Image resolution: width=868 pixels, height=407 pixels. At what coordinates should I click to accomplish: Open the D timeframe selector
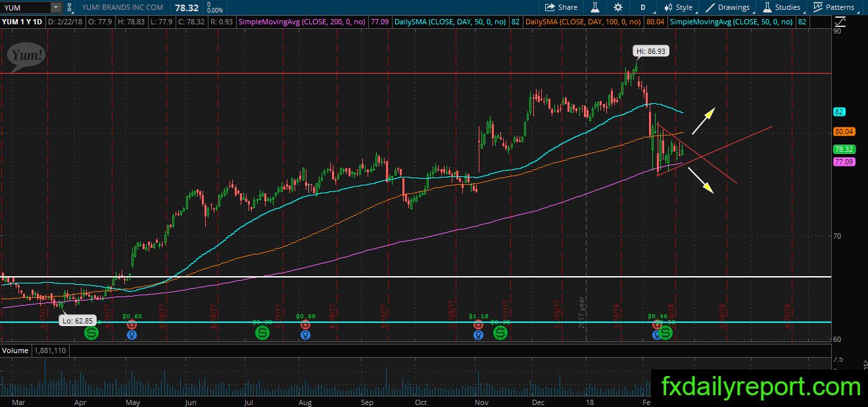[642, 7]
